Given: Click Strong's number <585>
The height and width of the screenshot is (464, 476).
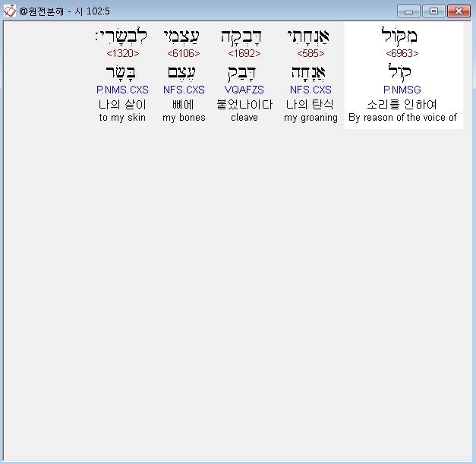Looking at the screenshot, I should point(311,53).
